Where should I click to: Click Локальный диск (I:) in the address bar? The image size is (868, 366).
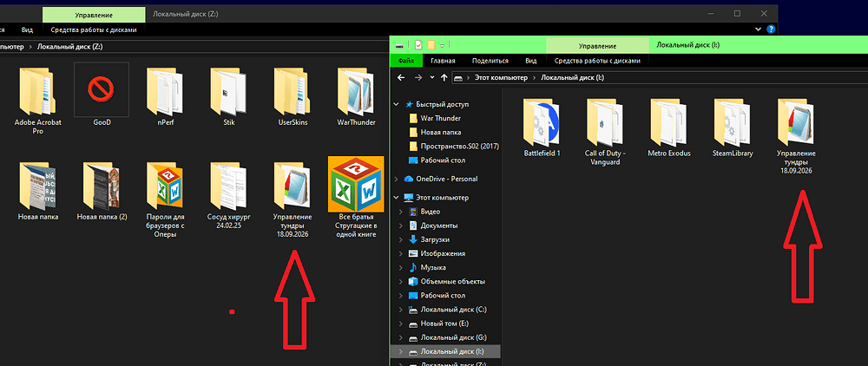click(571, 78)
